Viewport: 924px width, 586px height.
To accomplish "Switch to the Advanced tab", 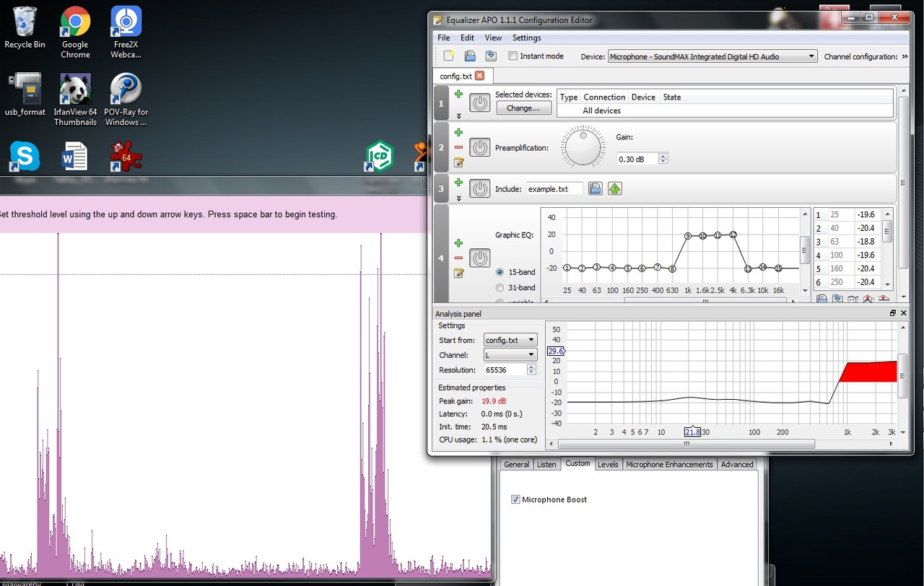I will pos(737,465).
